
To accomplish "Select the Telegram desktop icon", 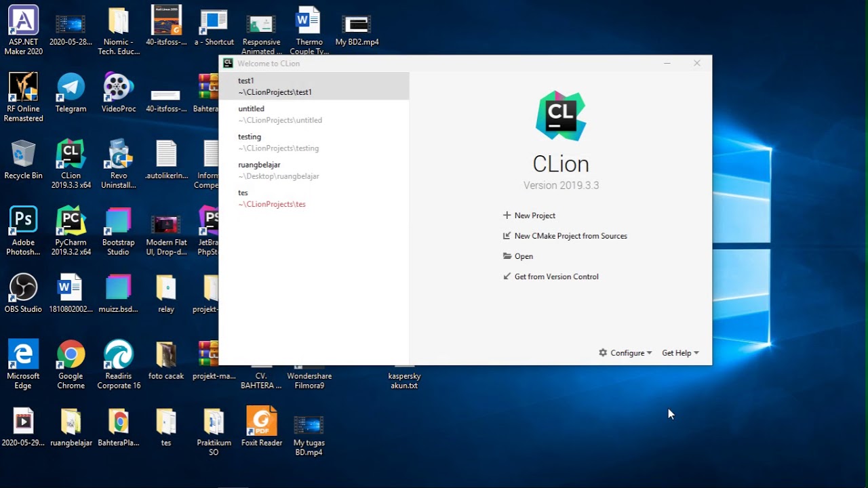I will click(71, 93).
